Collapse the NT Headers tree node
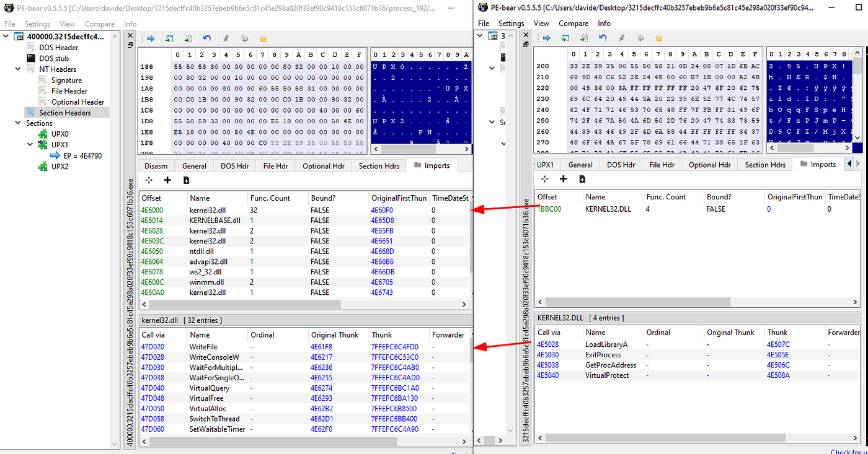868x454 pixels. click(x=18, y=69)
